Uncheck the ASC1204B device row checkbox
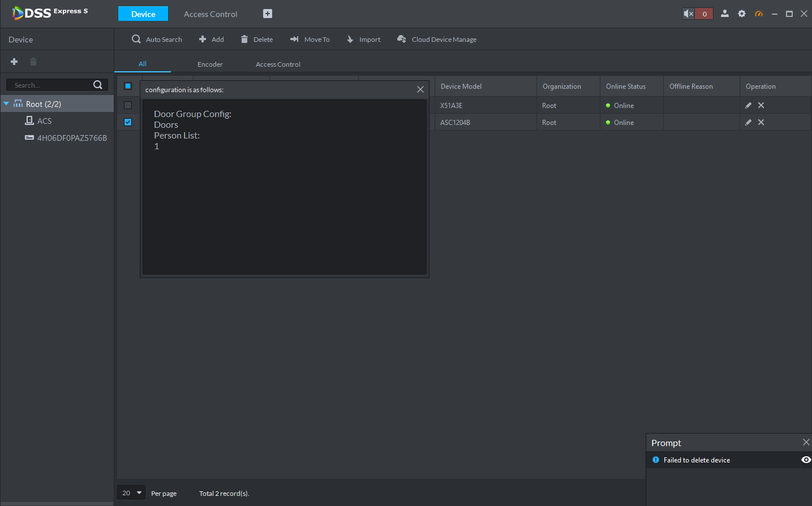Screen dimensions: 812x506 128,122
